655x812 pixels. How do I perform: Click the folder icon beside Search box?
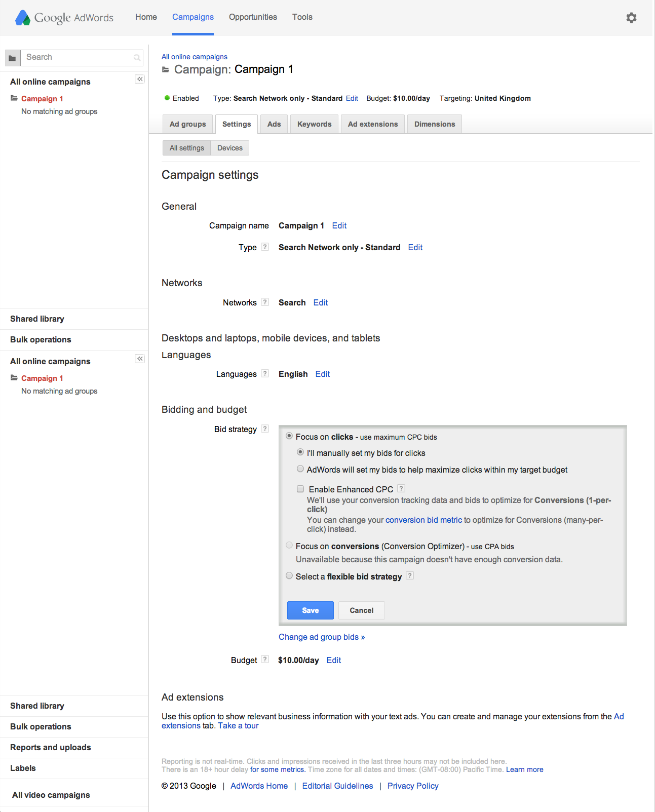13,58
